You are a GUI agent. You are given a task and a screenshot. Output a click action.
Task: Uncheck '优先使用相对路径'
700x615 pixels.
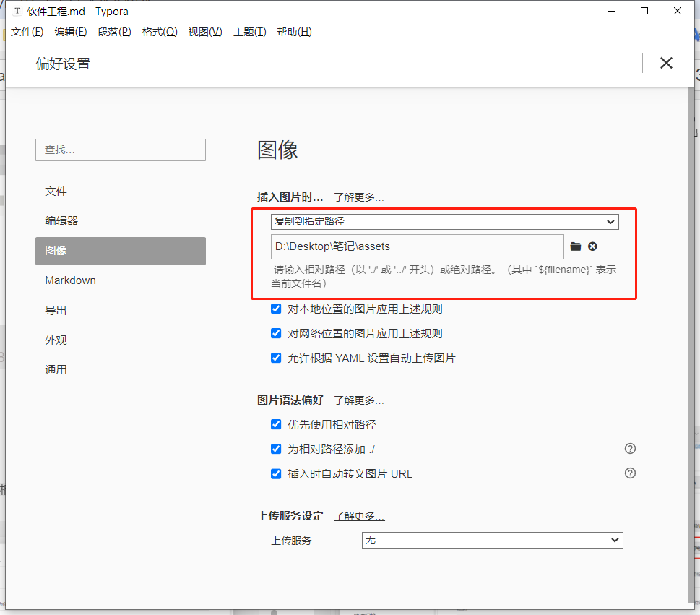276,424
